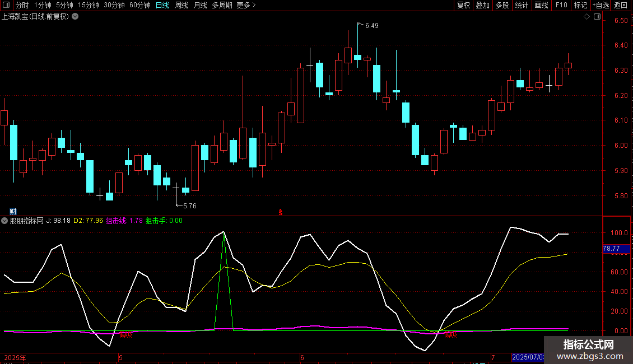
Task: Open the 上海凯宝 chart options dropdown
Action: [75, 17]
